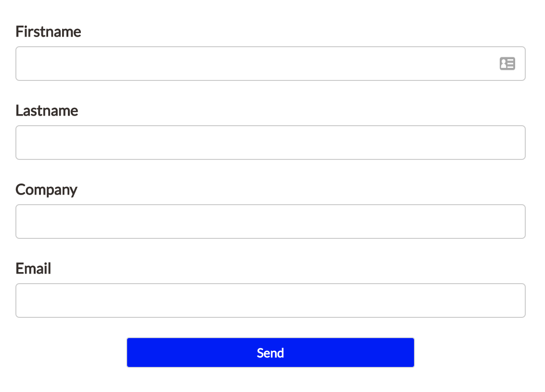
Task: Click inside the empty box under Lastname
Action: 271,143
